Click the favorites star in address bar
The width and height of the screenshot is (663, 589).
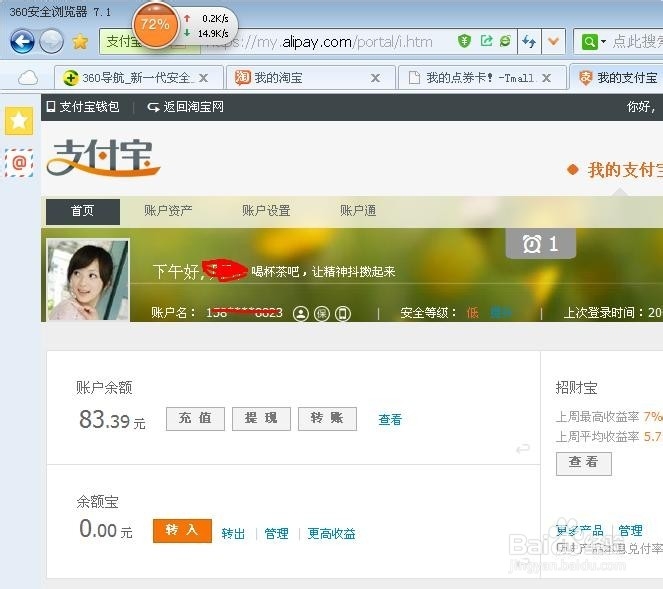coord(80,42)
